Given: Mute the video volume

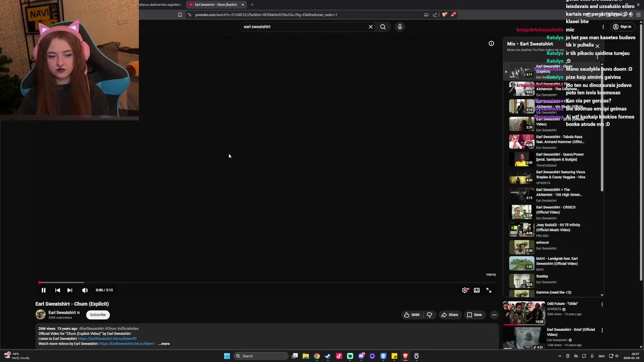Looking at the screenshot, I should click(x=85, y=290).
